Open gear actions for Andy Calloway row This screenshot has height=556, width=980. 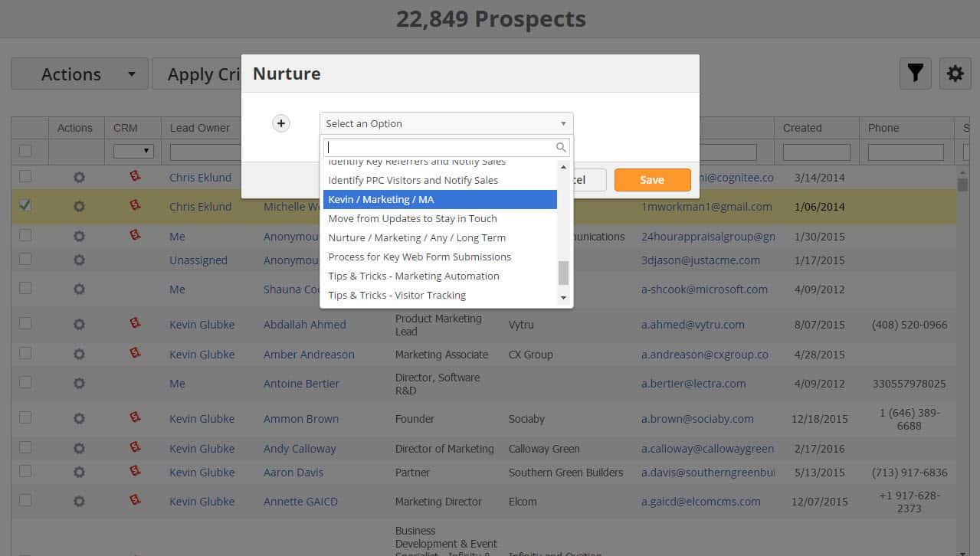coord(79,449)
